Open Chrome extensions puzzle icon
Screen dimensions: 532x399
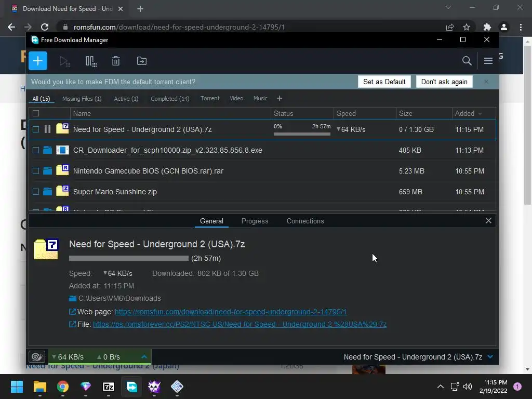coord(487,27)
